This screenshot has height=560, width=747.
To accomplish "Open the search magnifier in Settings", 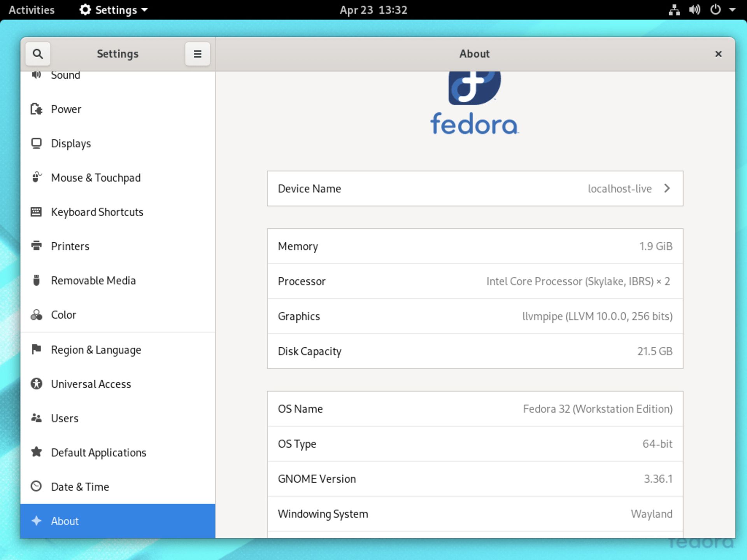I will 38,54.
